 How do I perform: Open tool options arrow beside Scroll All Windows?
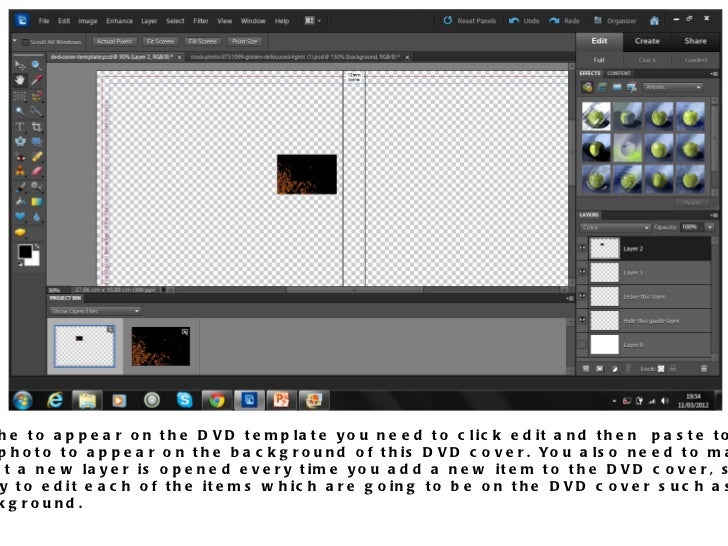(15, 41)
